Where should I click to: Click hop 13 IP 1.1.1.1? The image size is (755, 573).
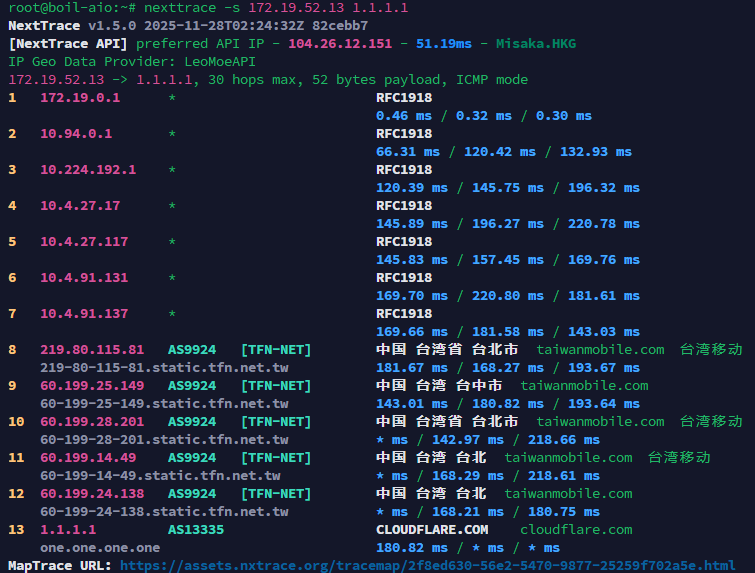click(68, 530)
